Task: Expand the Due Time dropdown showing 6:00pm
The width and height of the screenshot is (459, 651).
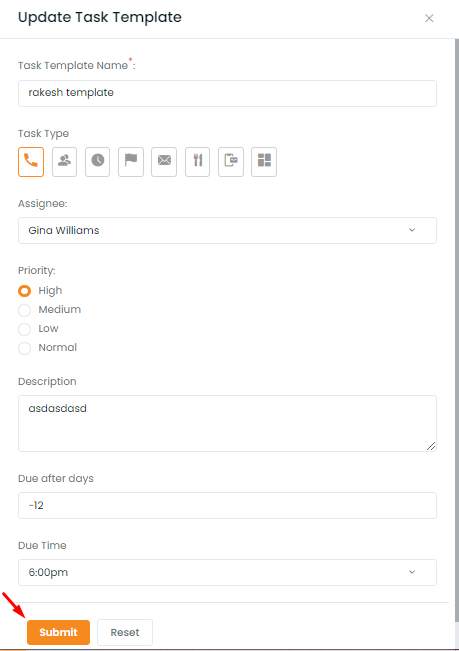Action: tap(227, 573)
